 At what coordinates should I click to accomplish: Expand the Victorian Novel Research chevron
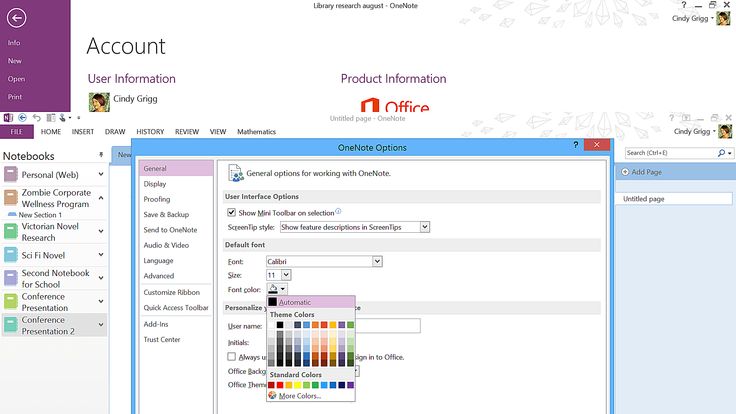tap(101, 231)
